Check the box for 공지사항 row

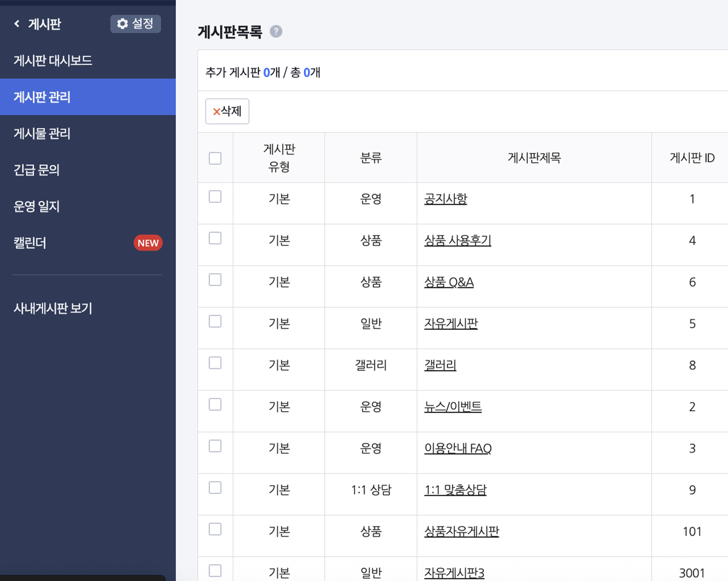coord(215,197)
